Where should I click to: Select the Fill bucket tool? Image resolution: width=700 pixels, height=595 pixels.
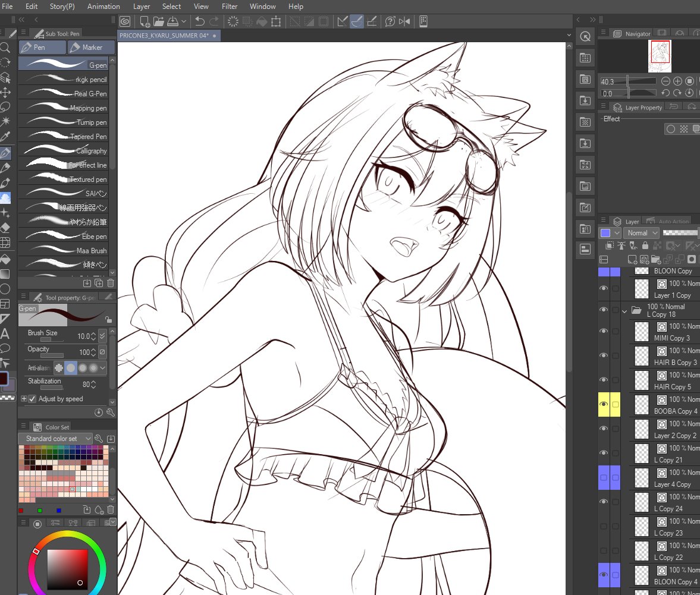pyautogui.click(x=5, y=259)
